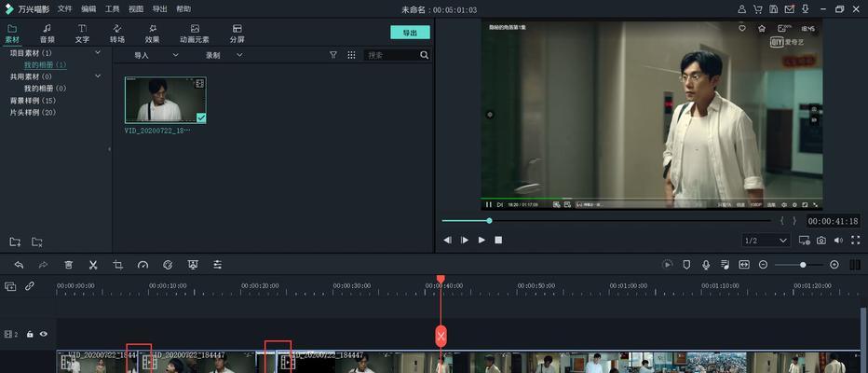This screenshot has height=373, width=868.
Task: Redo the last edit
Action: point(43,265)
